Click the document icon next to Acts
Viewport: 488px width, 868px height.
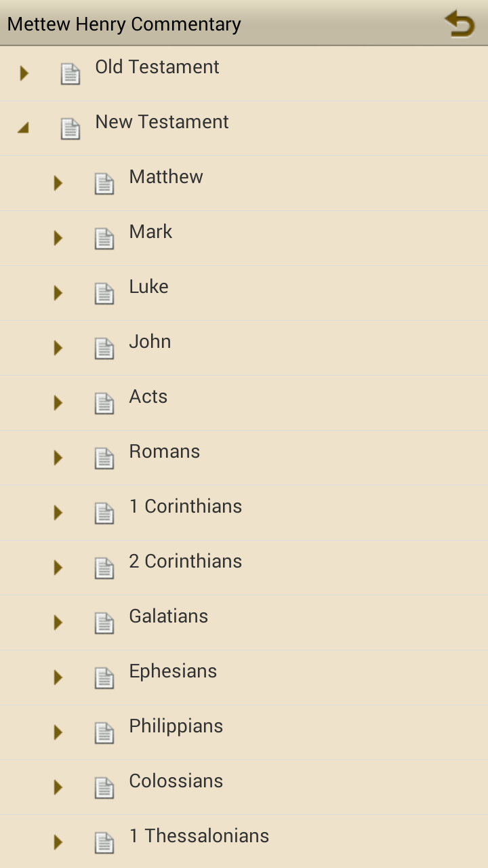click(104, 402)
